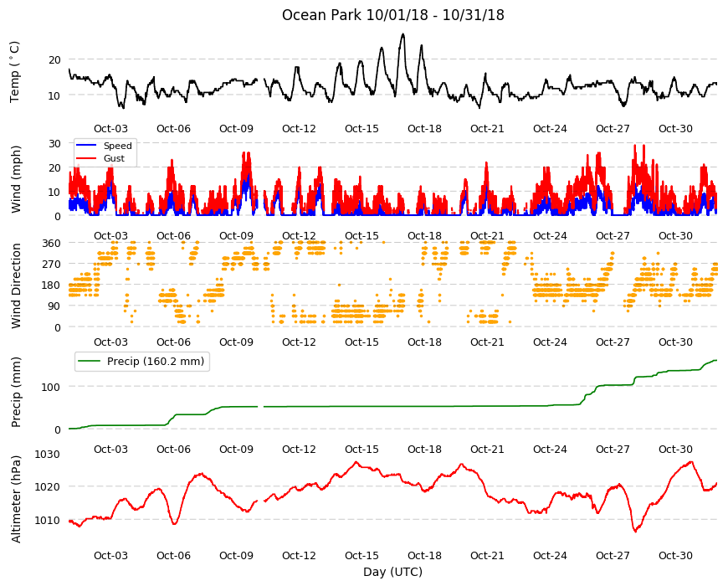
Task: Select the Gust legend label
Action: pyautogui.click(x=114, y=158)
